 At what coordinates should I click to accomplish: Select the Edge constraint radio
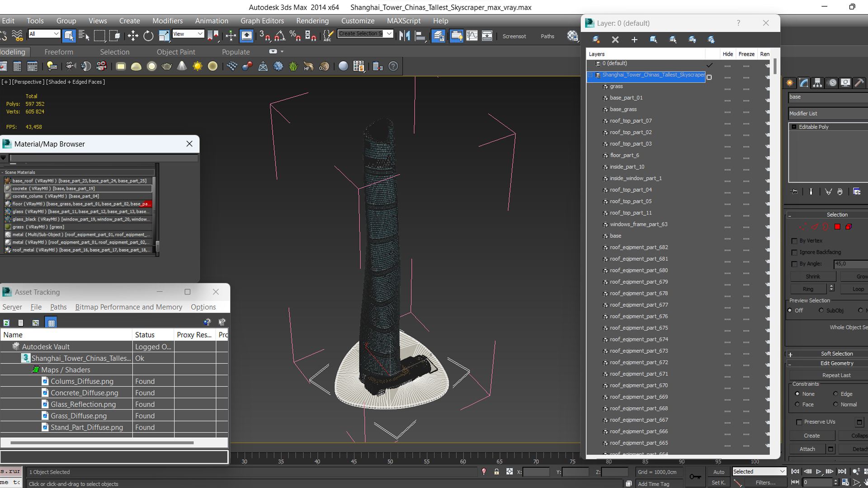[x=835, y=394]
